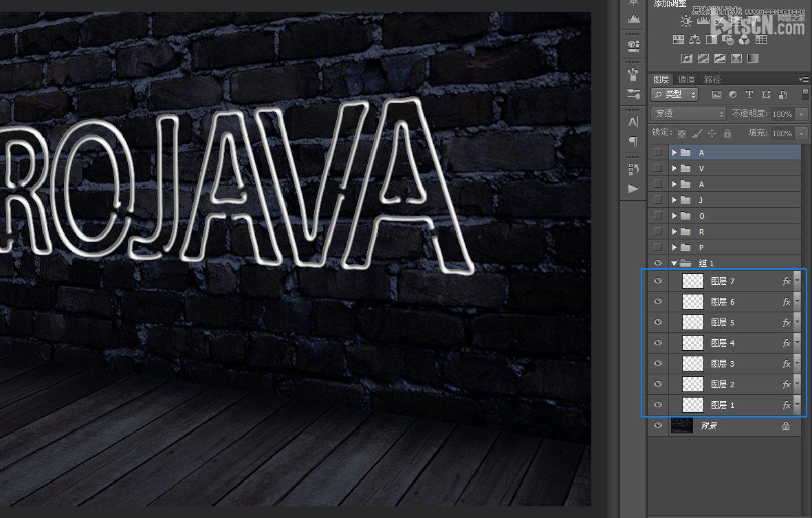Viewport: 812px width, 518px height.
Task: Add a Color Balance adjustment
Action: tap(695, 40)
